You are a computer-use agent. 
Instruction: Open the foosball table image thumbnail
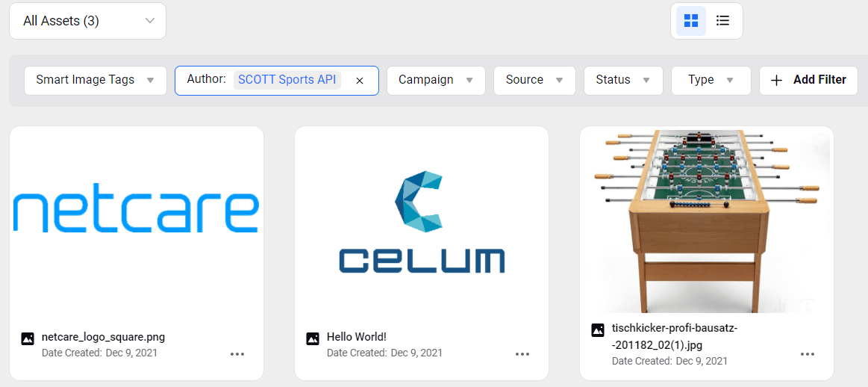click(706, 220)
